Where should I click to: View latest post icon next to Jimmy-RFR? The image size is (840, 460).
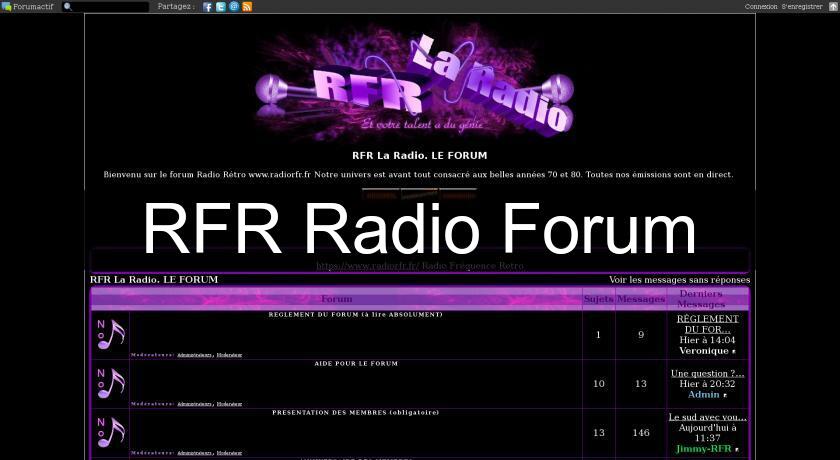tap(737, 450)
